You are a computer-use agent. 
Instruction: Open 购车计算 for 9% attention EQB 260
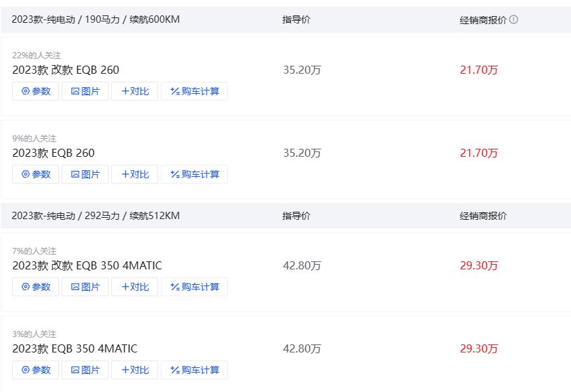[x=194, y=174]
